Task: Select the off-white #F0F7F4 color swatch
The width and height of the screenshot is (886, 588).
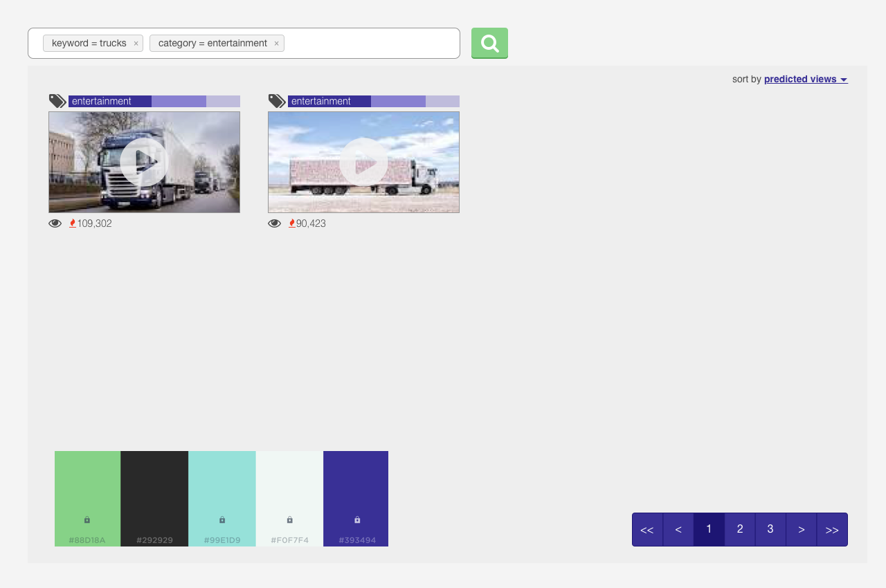Action: pyautogui.click(x=289, y=499)
